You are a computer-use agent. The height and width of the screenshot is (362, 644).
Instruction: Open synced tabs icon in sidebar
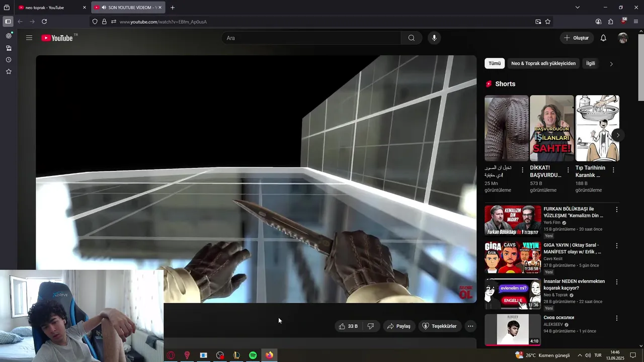pos(9,48)
